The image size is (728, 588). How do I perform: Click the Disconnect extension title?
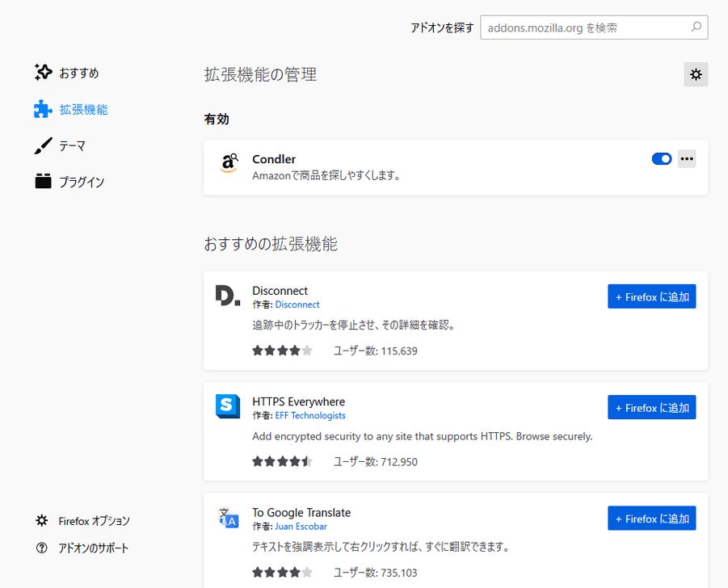(x=280, y=291)
